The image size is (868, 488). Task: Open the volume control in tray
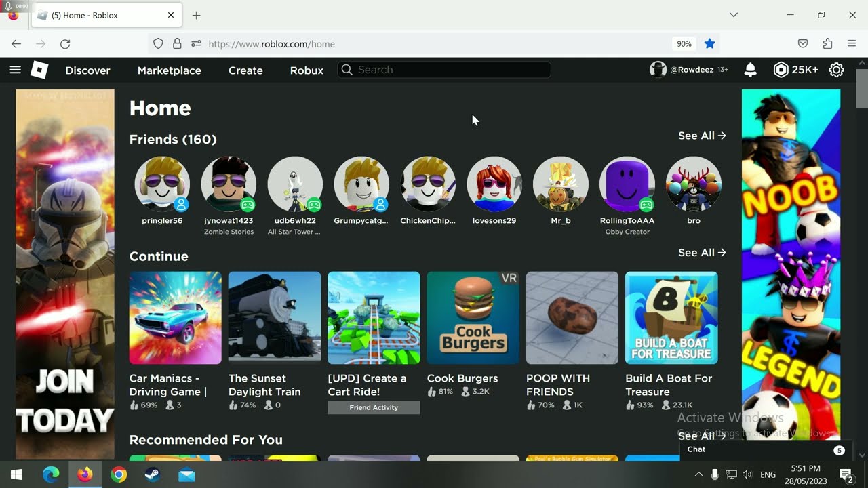point(747,474)
